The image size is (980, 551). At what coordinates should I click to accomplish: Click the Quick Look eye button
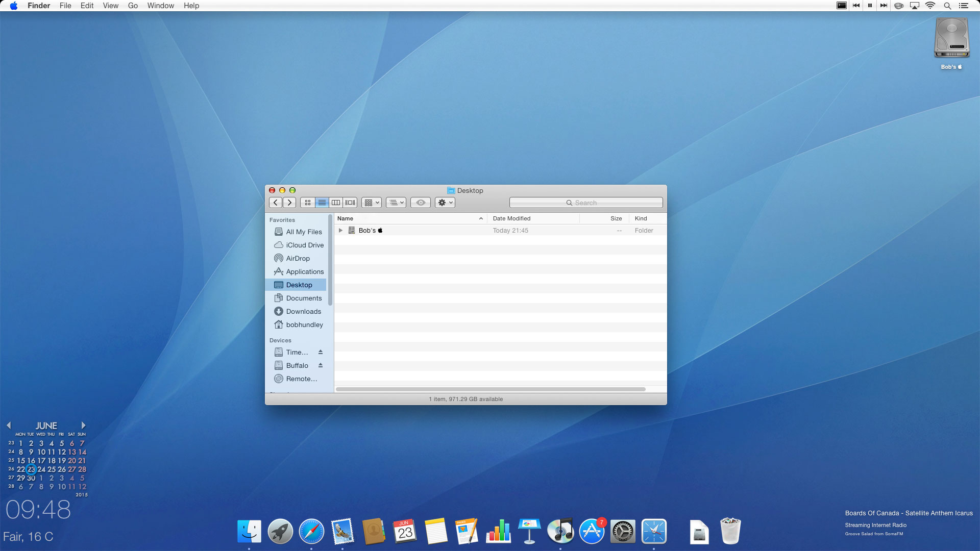tap(421, 203)
